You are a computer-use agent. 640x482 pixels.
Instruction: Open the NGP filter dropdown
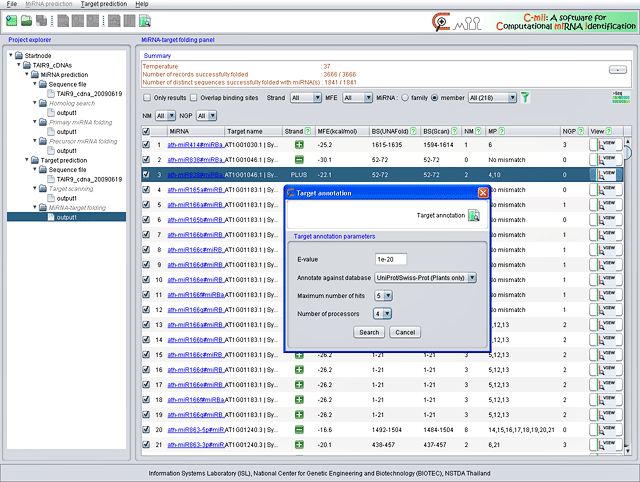point(206,116)
